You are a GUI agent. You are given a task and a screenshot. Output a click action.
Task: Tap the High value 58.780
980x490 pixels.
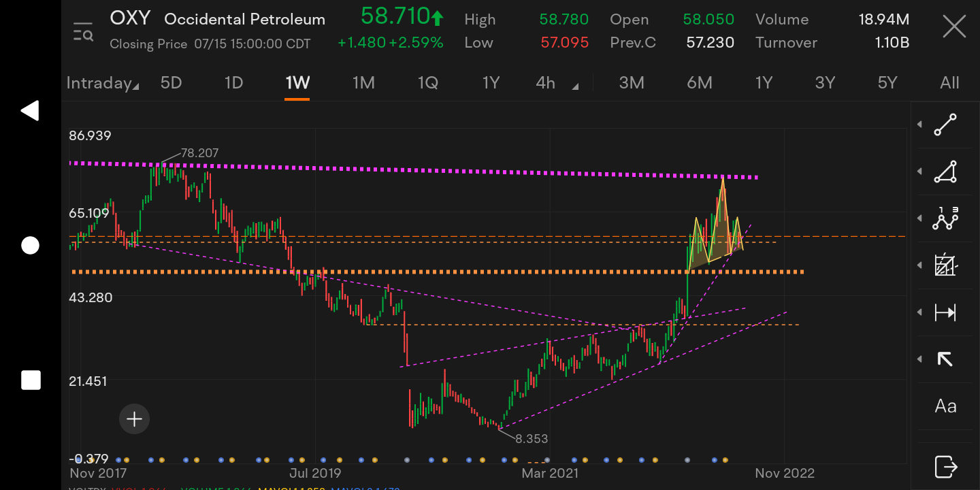point(564,20)
